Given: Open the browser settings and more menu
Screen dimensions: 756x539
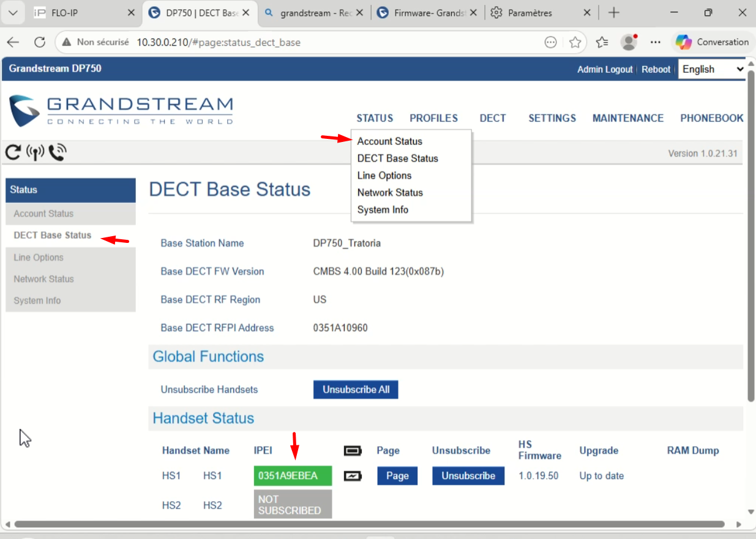Looking at the screenshot, I should pyautogui.click(x=656, y=42).
